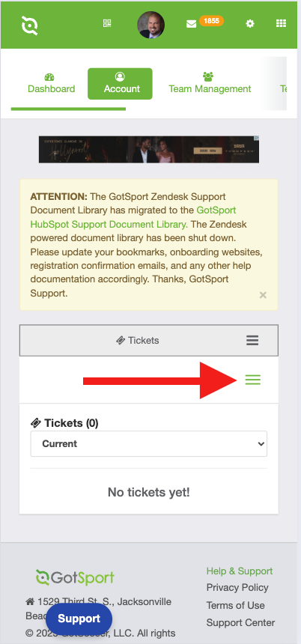The width and height of the screenshot is (301, 644).
Task: Open Help & Support footer link
Action: coord(240,571)
